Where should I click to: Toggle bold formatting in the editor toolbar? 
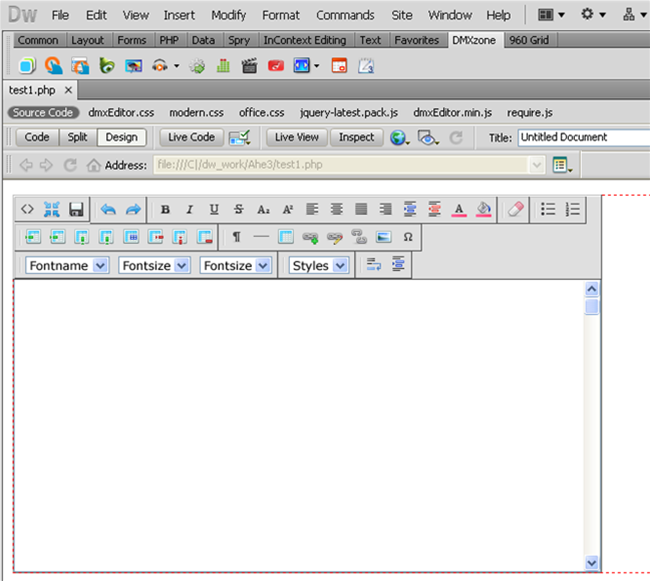165,209
